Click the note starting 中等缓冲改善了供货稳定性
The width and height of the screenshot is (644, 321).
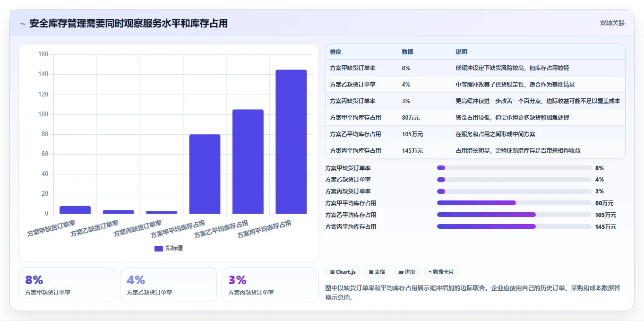click(x=515, y=85)
